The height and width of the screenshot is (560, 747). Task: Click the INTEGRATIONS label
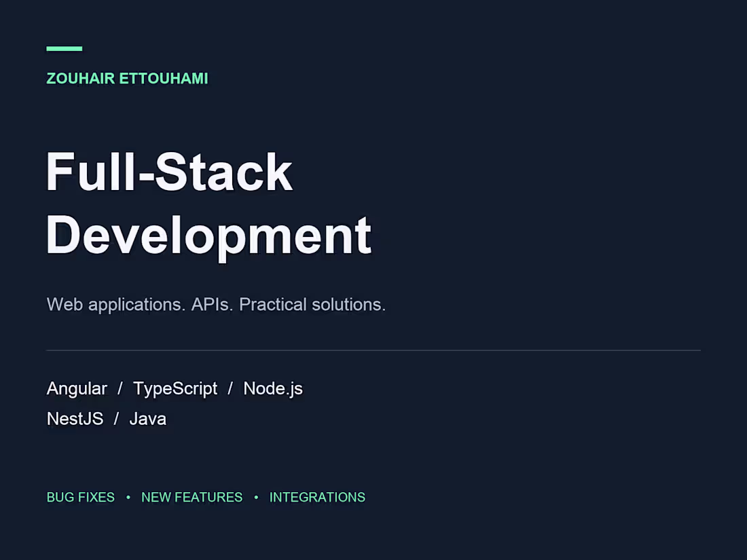coord(317,497)
